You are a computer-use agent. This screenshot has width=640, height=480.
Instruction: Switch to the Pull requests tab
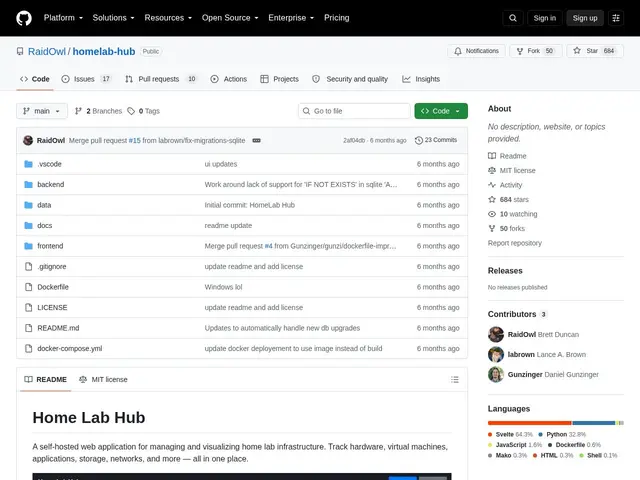161,79
